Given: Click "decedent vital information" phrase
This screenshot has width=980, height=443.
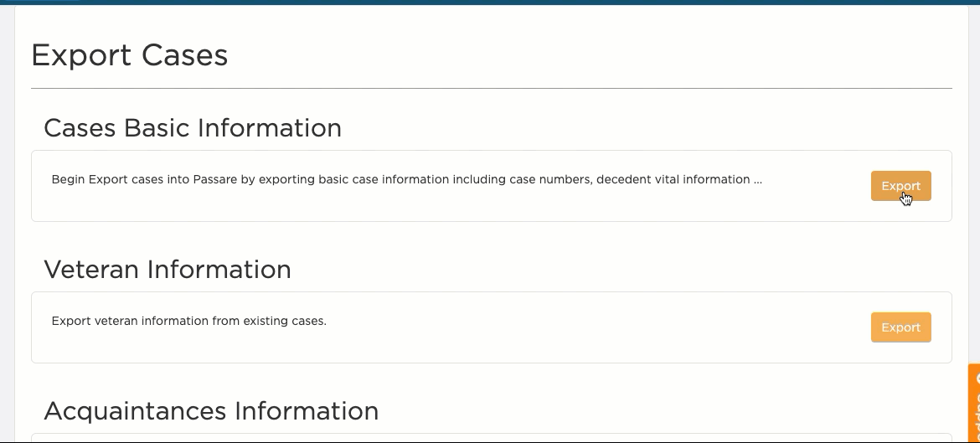Looking at the screenshot, I should pos(673,179).
